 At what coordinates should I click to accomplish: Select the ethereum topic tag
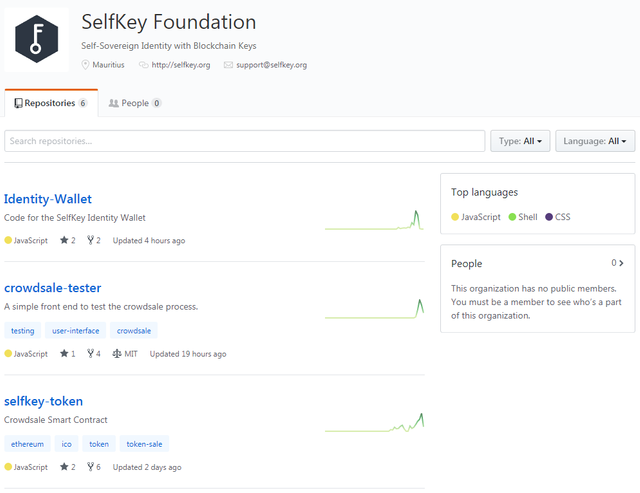[x=27, y=444]
